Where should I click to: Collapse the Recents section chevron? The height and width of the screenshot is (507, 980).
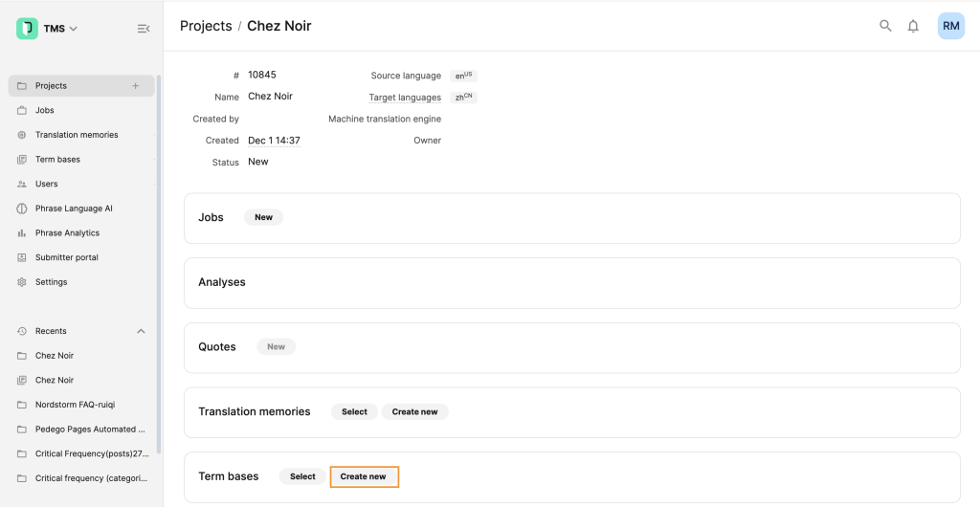click(141, 331)
